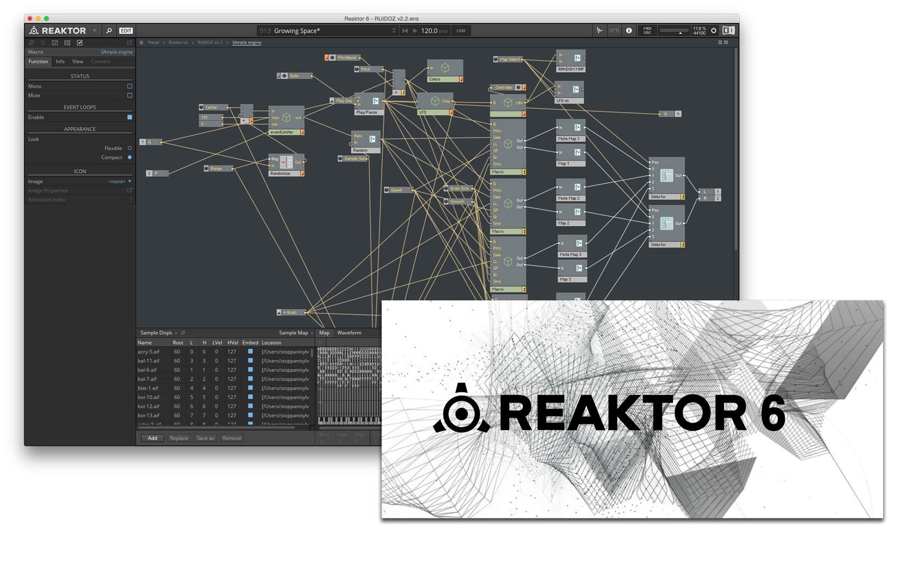
Task: Open the browser search magnifier in header
Action: click(x=109, y=30)
